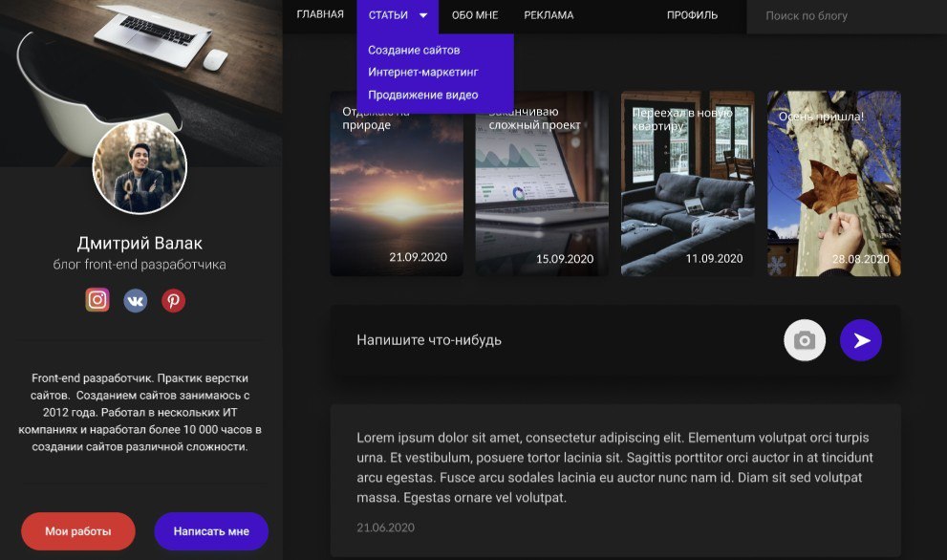Open the VK social icon
The height and width of the screenshot is (560, 947).
click(136, 300)
